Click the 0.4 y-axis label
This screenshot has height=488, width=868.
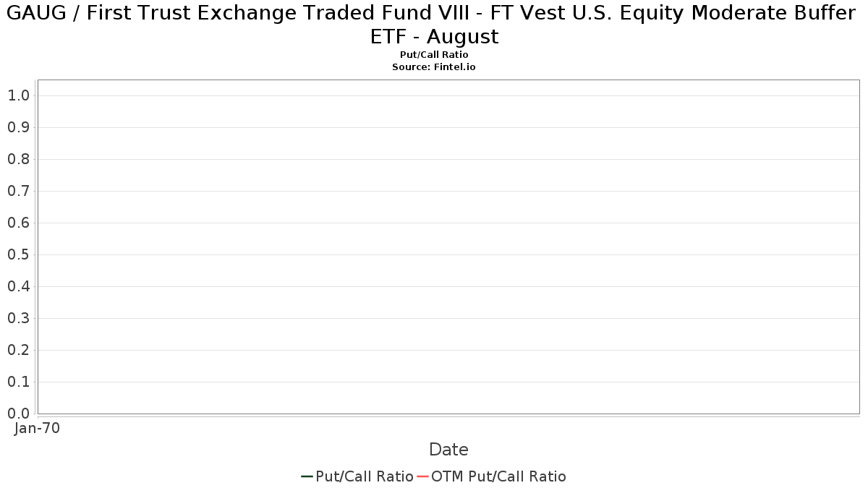coord(18,286)
